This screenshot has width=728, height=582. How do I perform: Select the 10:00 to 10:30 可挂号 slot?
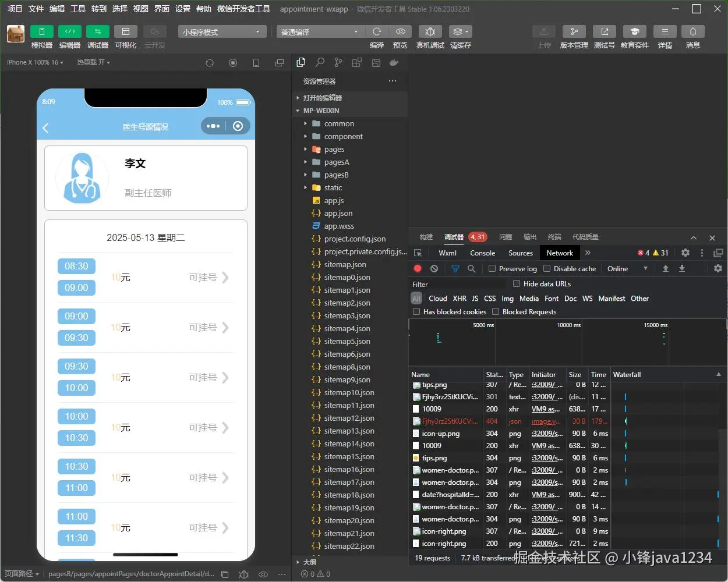pyautogui.click(x=146, y=427)
